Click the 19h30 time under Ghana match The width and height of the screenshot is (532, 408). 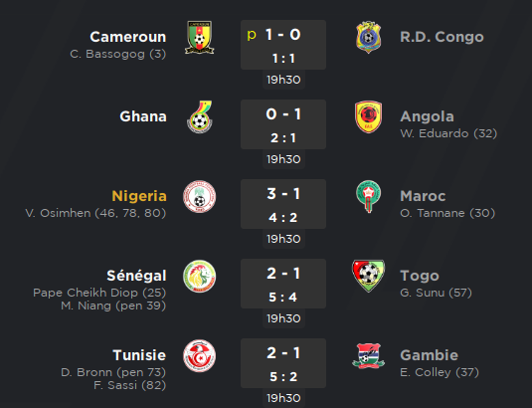(x=283, y=159)
